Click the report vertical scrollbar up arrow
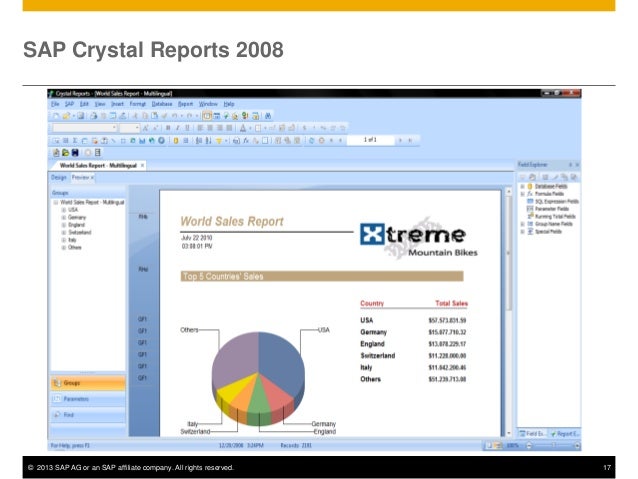Image resolution: width=638 pixels, height=479 pixels. (x=509, y=190)
